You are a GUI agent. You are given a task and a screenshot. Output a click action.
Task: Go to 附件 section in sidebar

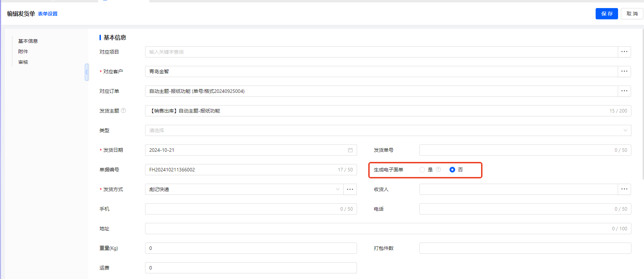tap(23, 52)
